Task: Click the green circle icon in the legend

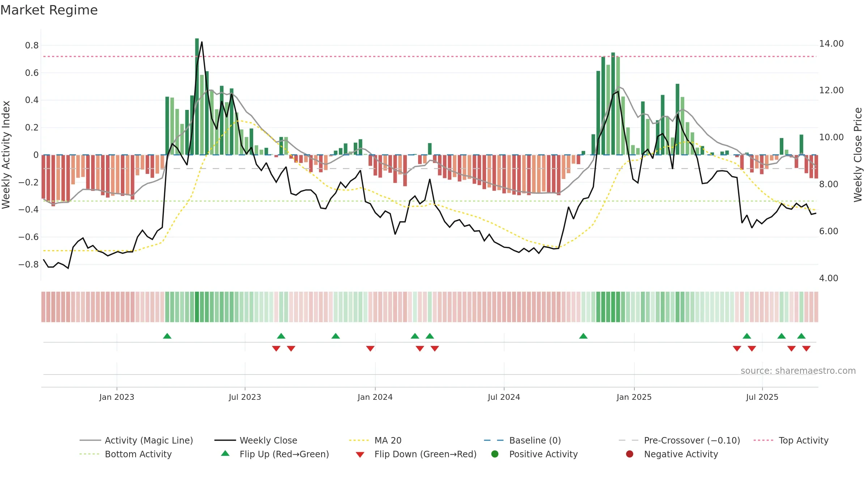Action: click(495, 454)
